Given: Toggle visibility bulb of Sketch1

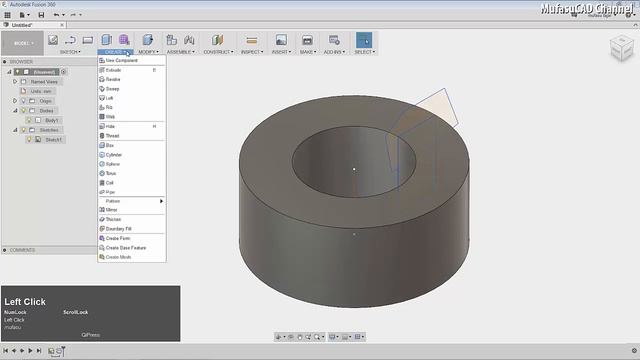Looking at the screenshot, I should pyautogui.click(x=29, y=140).
